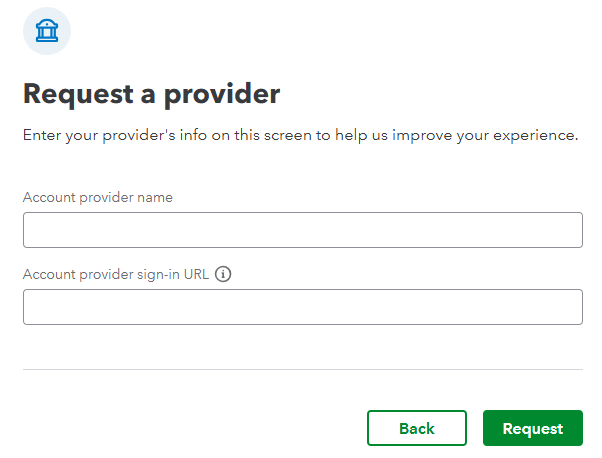Submit with the green Request button
602x458 pixels.
[533, 428]
